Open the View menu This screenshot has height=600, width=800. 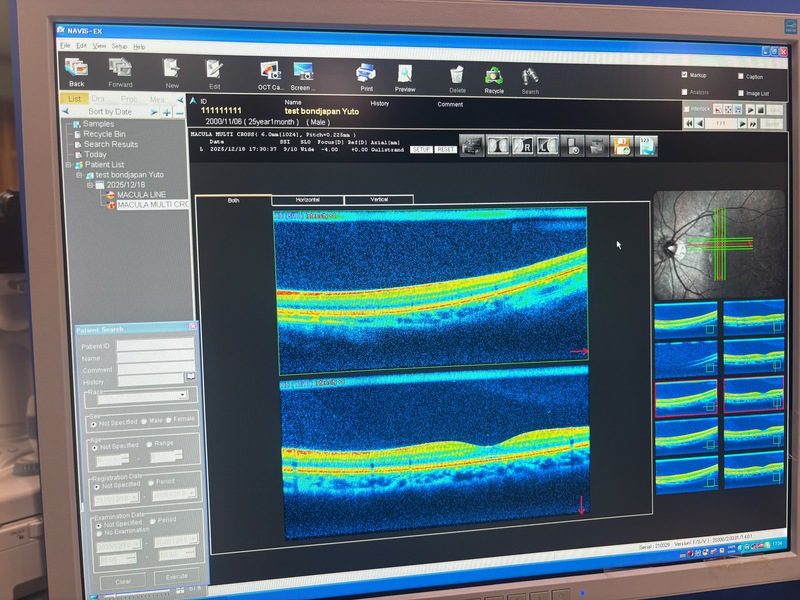point(99,46)
